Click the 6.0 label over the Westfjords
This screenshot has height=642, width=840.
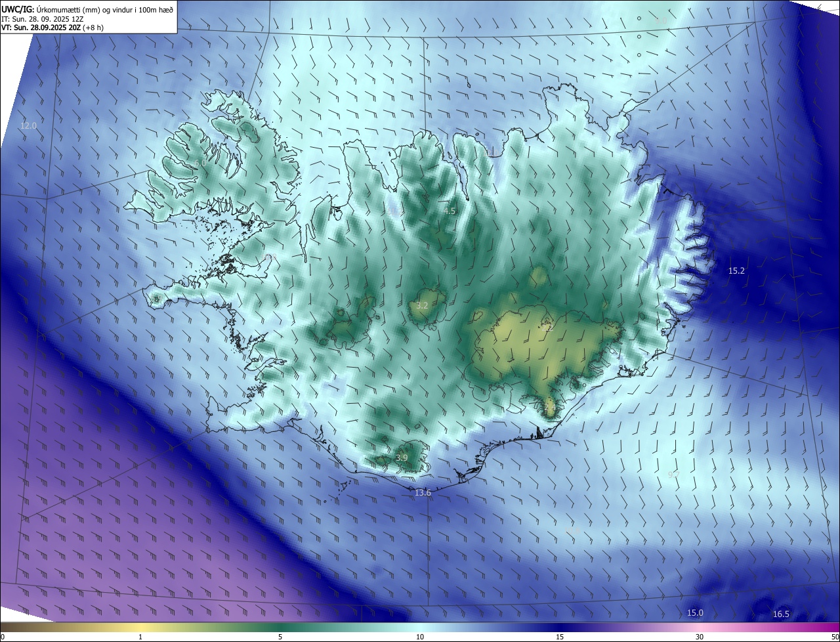(x=200, y=162)
